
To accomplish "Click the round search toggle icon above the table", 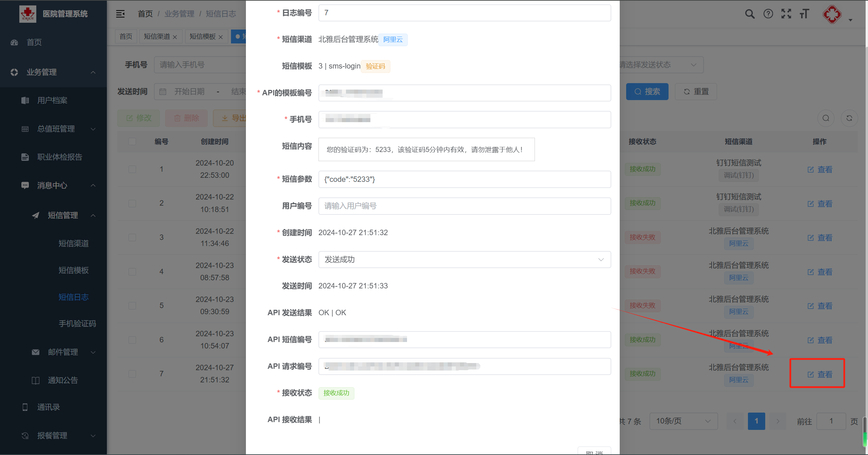I will (x=826, y=118).
